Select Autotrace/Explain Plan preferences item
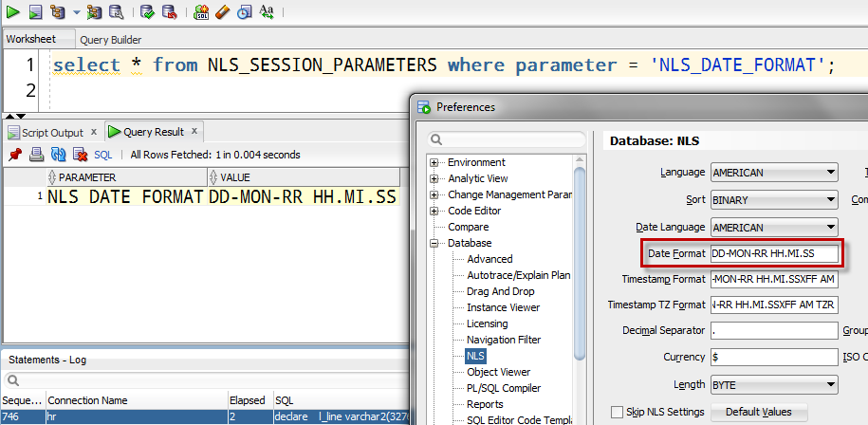The height and width of the screenshot is (425, 868). [x=519, y=275]
